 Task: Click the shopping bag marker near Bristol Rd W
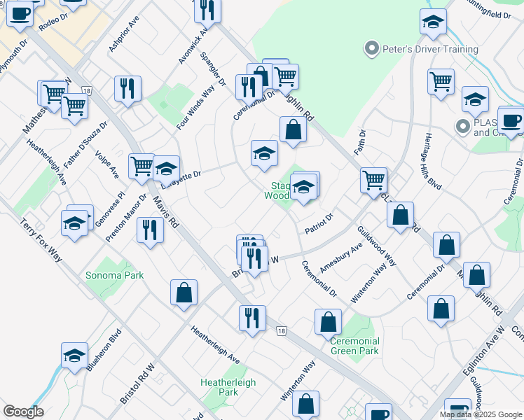click(184, 293)
